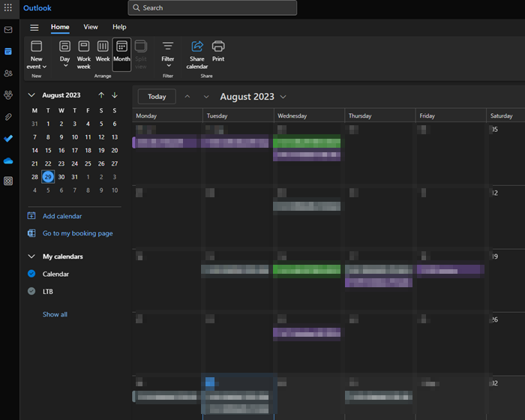Toggle the LTB calendar checkbox

click(31, 291)
